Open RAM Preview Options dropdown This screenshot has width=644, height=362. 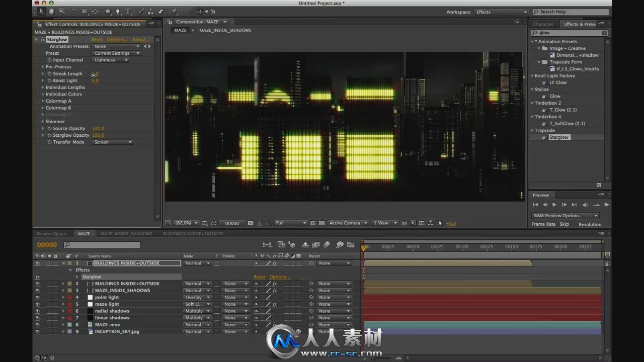coord(565,216)
